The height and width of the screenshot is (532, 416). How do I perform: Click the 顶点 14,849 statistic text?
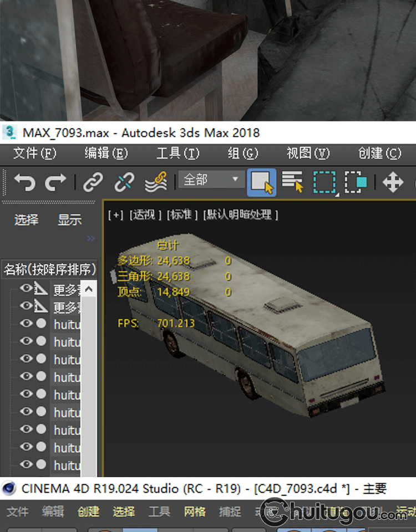[154, 292]
